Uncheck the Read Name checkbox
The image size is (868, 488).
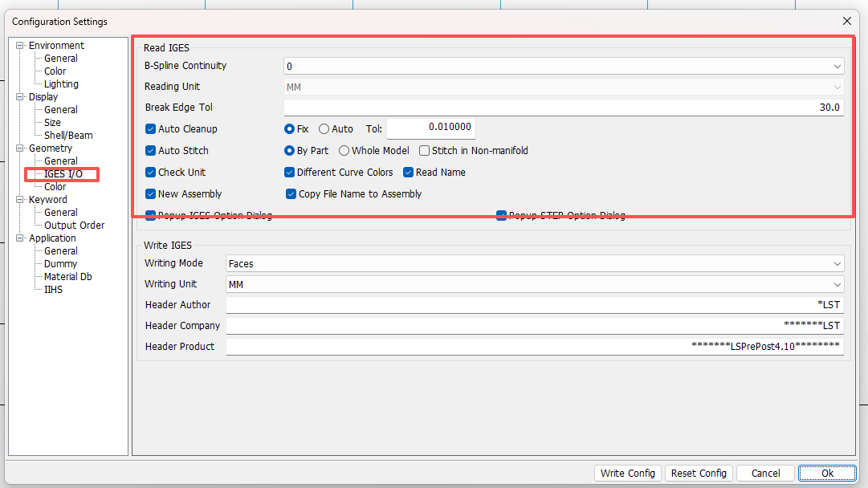(x=409, y=172)
